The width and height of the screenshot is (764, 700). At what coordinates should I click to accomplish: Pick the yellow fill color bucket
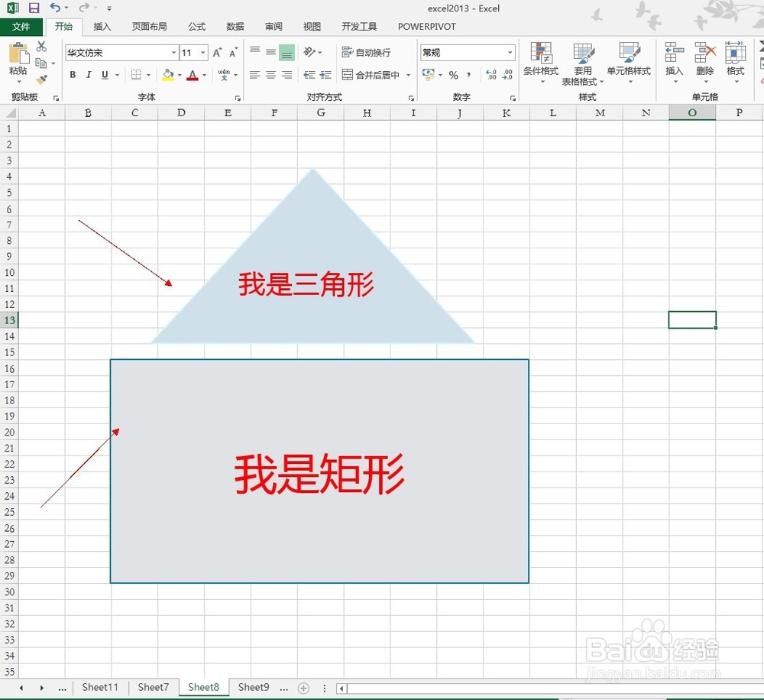tap(168, 75)
